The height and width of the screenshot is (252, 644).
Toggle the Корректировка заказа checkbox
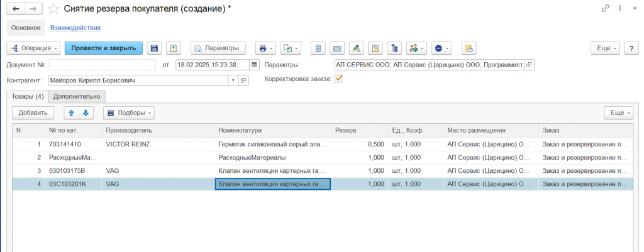pos(339,79)
